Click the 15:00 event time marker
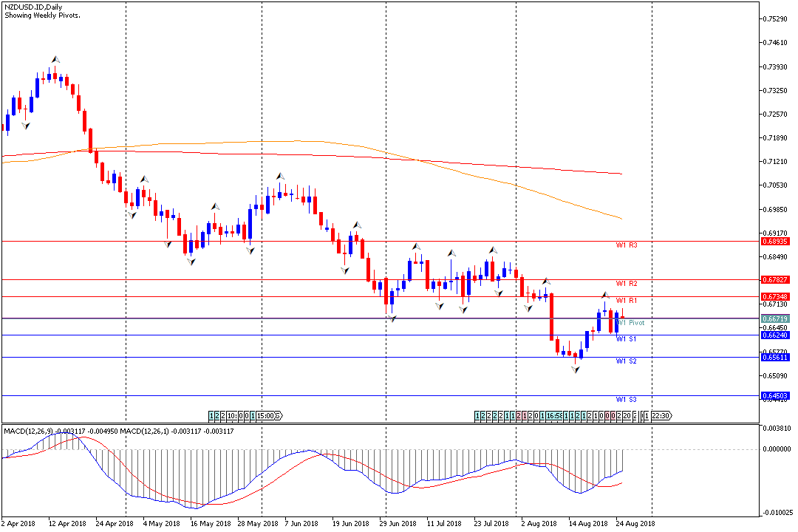This screenshot has width=798, height=532. coord(266,416)
